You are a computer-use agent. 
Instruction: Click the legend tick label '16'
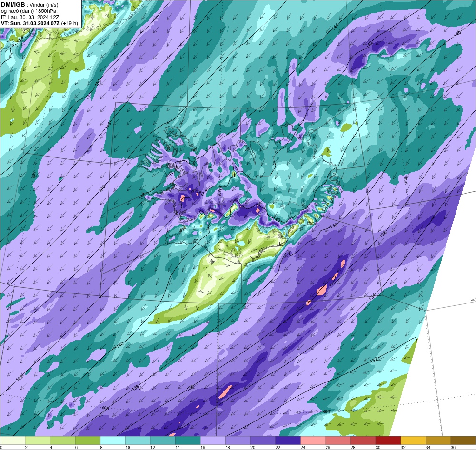point(203,447)
